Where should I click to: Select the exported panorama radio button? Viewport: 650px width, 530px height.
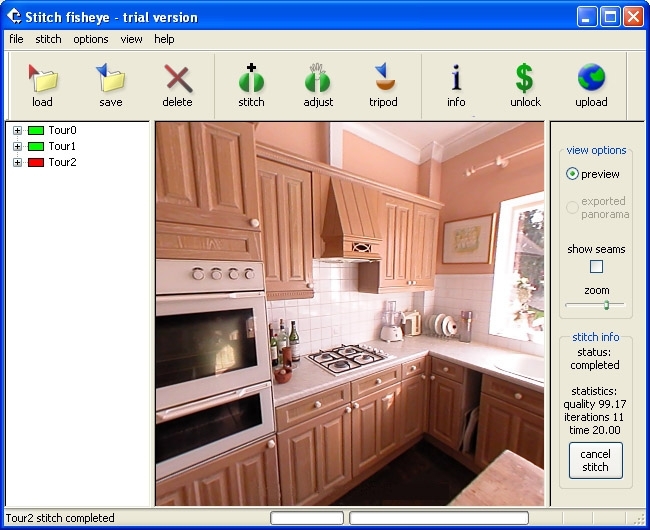click(x=572, y=207)
